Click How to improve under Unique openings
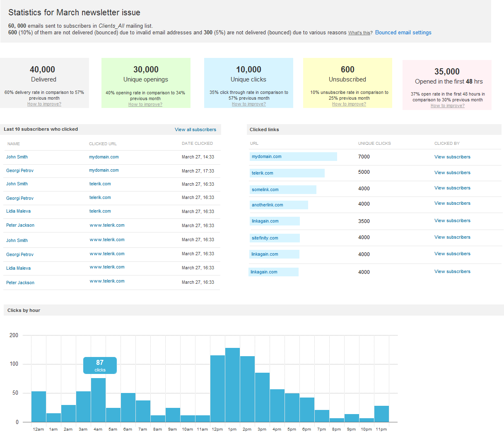The width and height of the screenshot is (504, 436). click(145, 105)
